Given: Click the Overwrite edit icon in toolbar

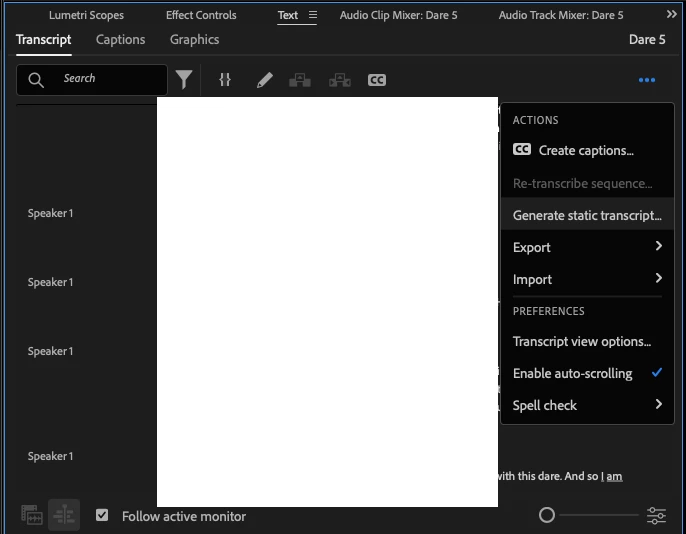Looking at the screenshot, I should 340,80.
